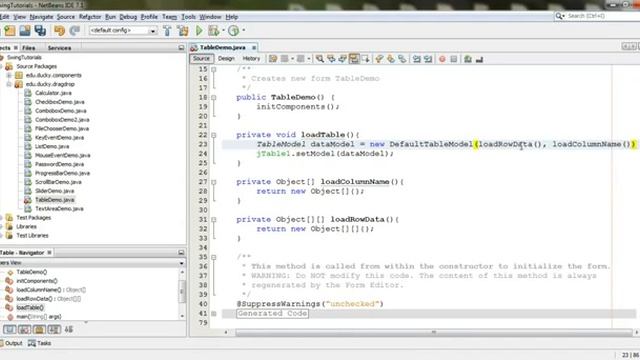Screen dimensions: 640x360
Task: Open the Debug menu
Action: 128,17
